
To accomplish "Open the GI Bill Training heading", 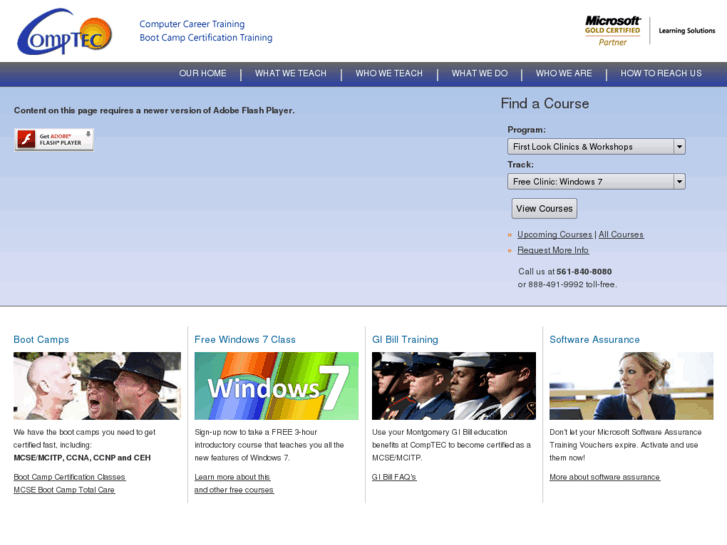I will pos(405,340).
